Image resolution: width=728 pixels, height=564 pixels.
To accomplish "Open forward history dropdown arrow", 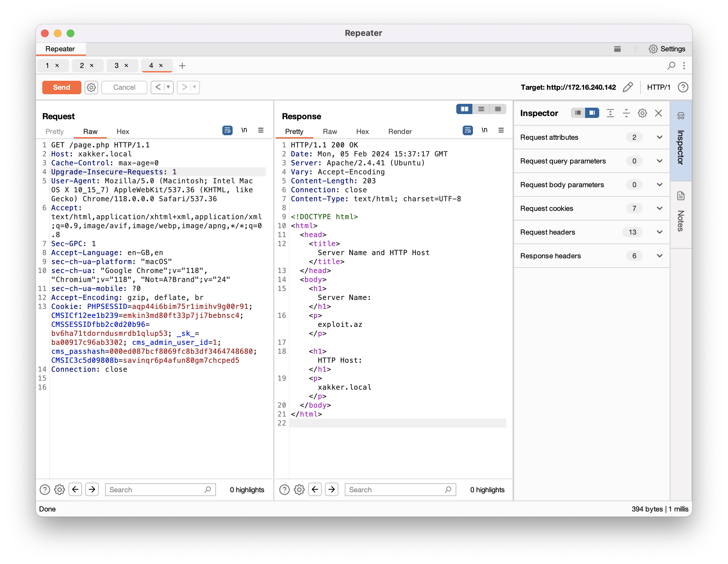I will coord(195,87).
